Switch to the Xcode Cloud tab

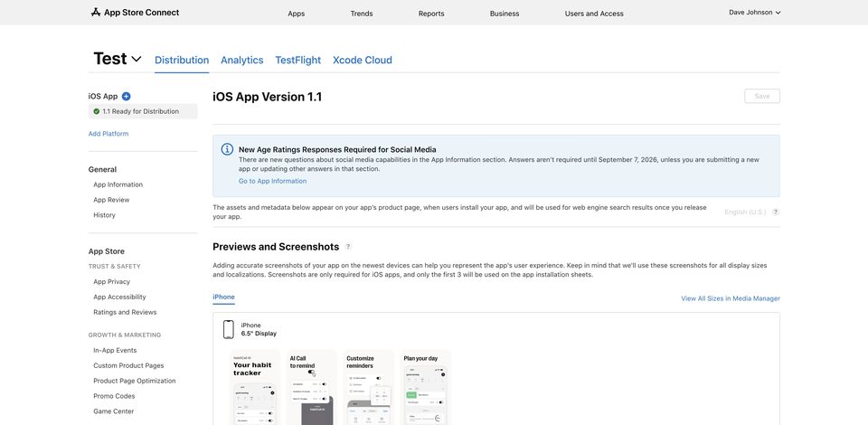pyautogui.click(x=362, y=60)
